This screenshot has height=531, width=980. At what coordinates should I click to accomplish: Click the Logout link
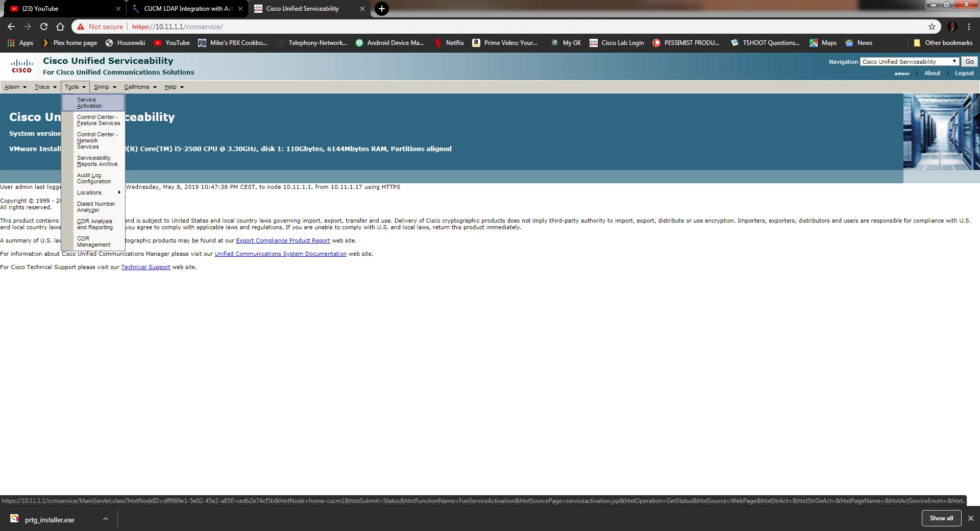coord(964,73)
